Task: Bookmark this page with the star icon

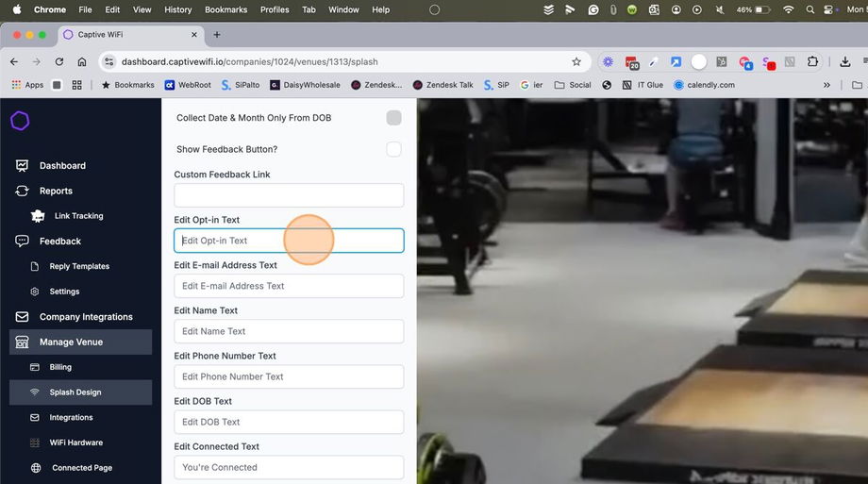Action: pos(576,62)
